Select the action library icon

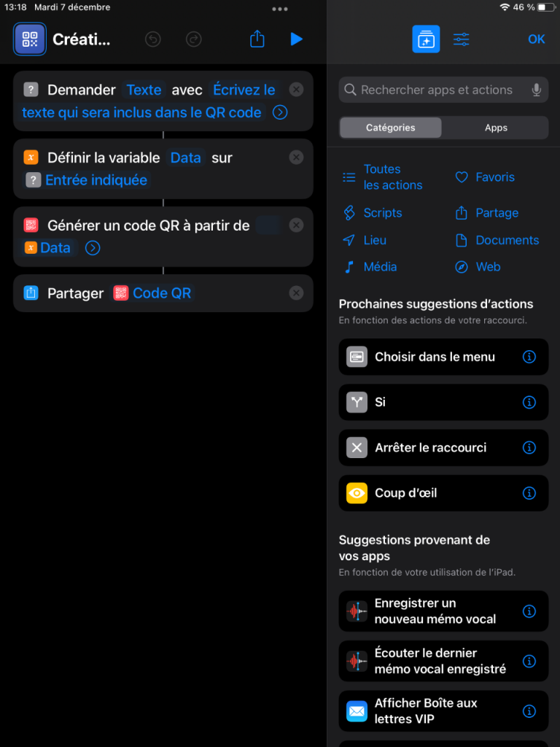point(426,39)
